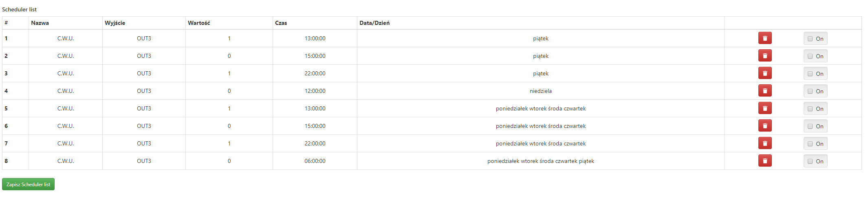The width and height of the screenshot is (868, 200).
Task: Check the On box for row 3
Action: coord(810,74)
